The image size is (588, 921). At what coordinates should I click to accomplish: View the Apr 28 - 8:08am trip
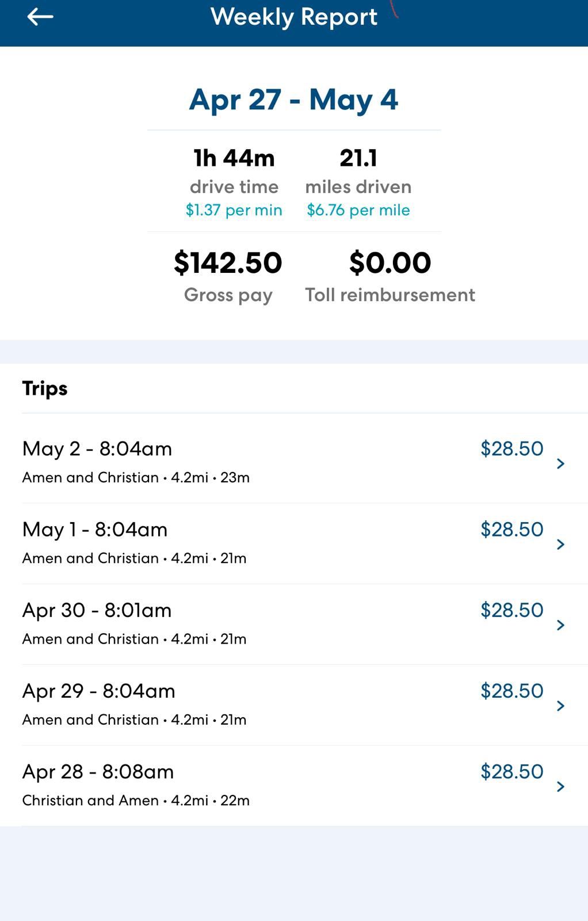294,786
